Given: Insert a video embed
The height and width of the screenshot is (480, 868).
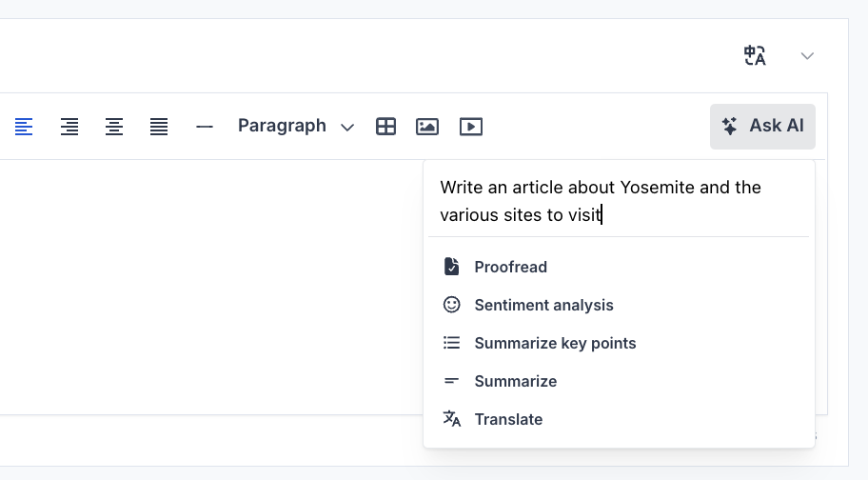Looking at the screenshot, I should [471, 127].
